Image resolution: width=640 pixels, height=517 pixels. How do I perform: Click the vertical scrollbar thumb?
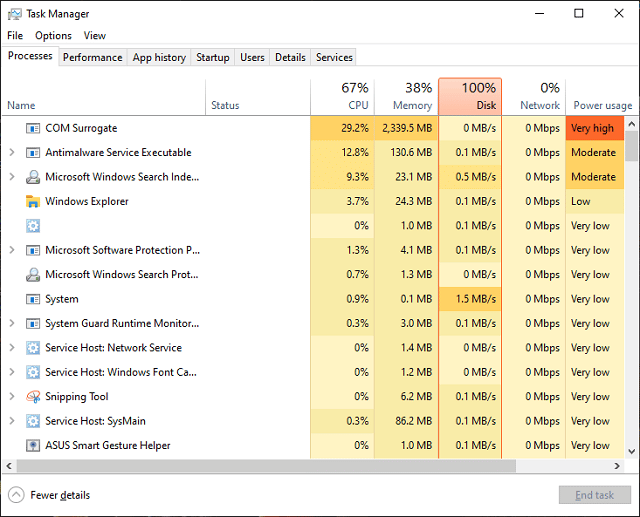(x=631, y=146)
